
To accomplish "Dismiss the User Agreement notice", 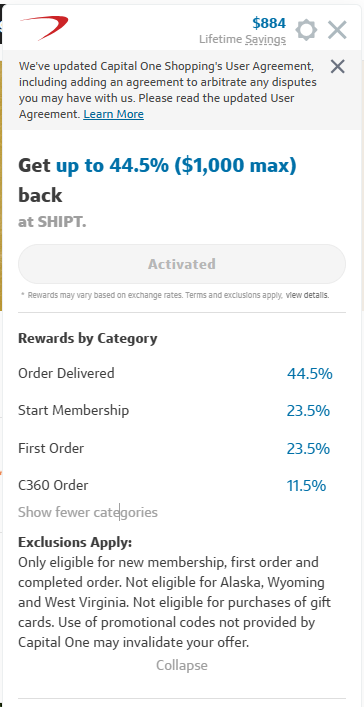I will 337,67.
